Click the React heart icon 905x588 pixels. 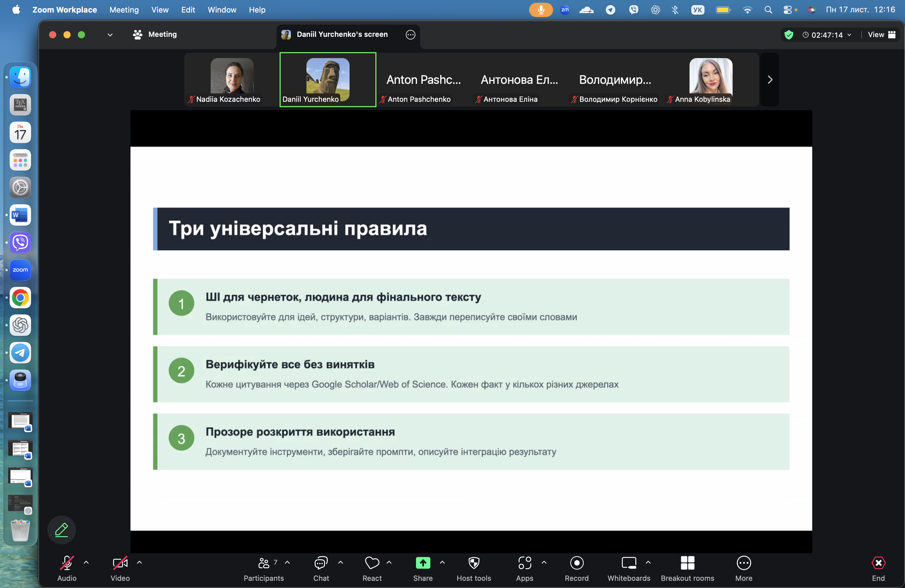tap(372, 563)
